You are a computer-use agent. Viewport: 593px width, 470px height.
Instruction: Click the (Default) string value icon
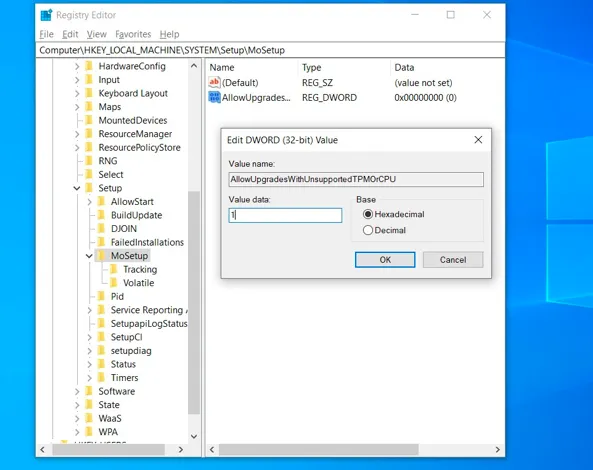tap(214, 82)
